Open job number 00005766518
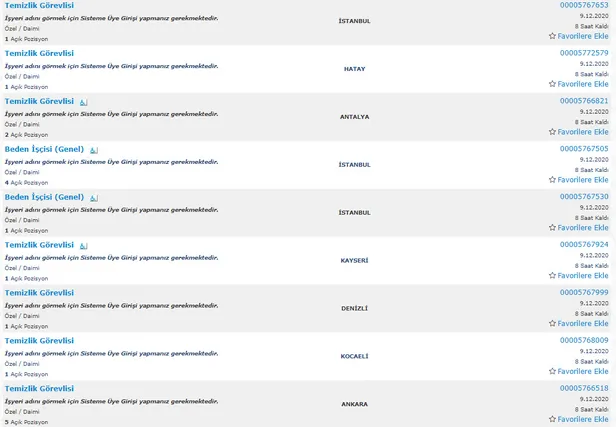Screen dimensions: 616x427 pyautogui.click(x=583, y=388)
